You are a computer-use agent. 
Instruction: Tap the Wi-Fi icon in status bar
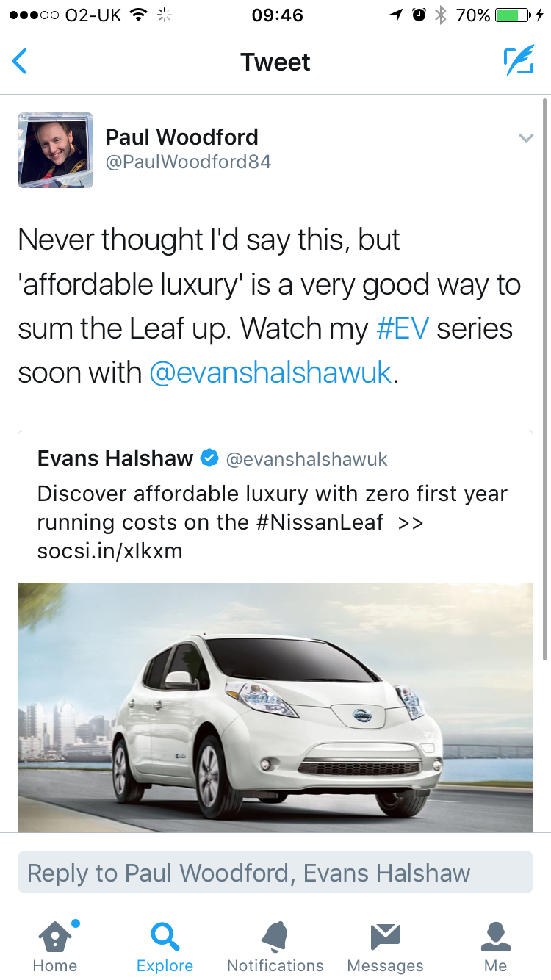[137, 15]
